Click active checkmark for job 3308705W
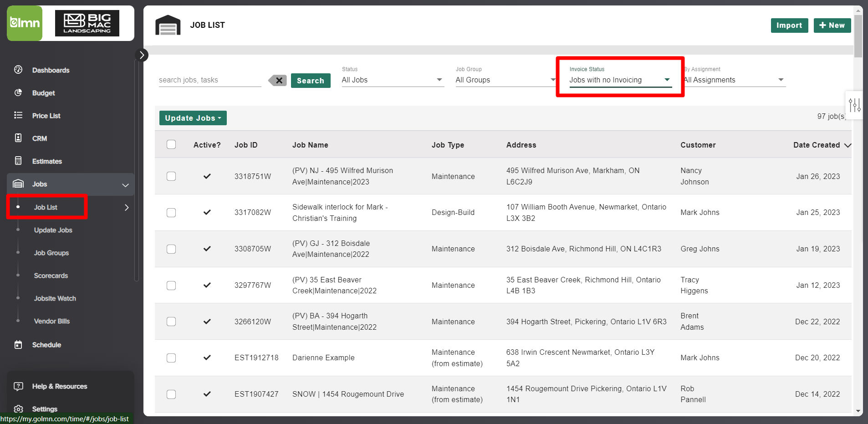 (207, 249)
